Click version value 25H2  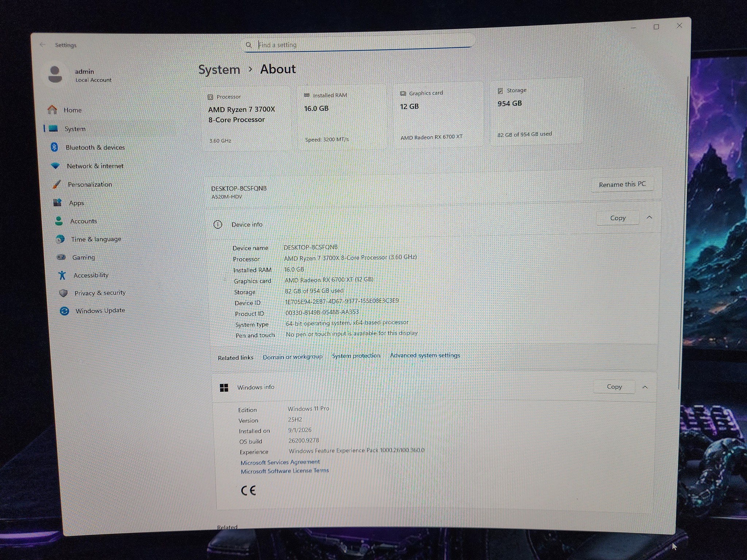295,420
